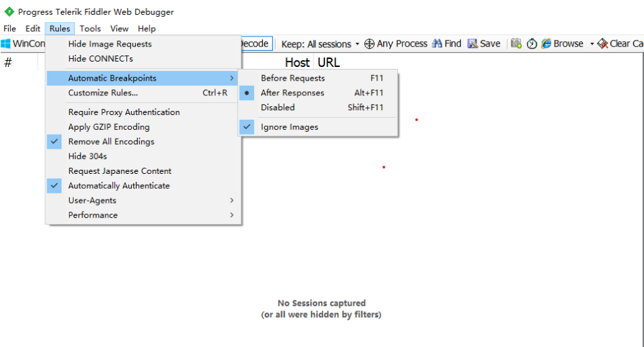Click the Browse button label
644x347 pixels.
(x=568, y=43)
